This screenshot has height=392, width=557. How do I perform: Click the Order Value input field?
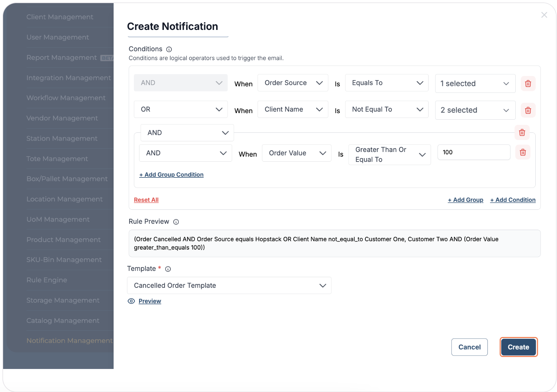tap(473, 152)
